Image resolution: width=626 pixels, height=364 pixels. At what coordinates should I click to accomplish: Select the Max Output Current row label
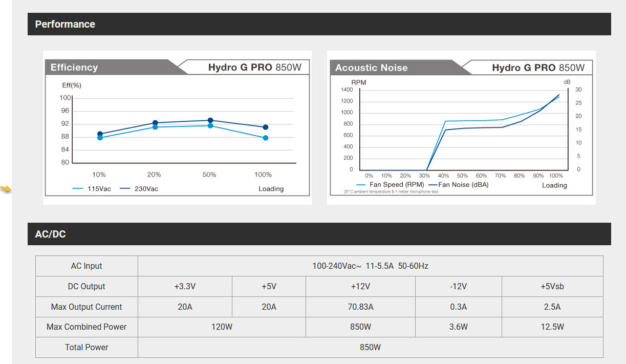87,307
